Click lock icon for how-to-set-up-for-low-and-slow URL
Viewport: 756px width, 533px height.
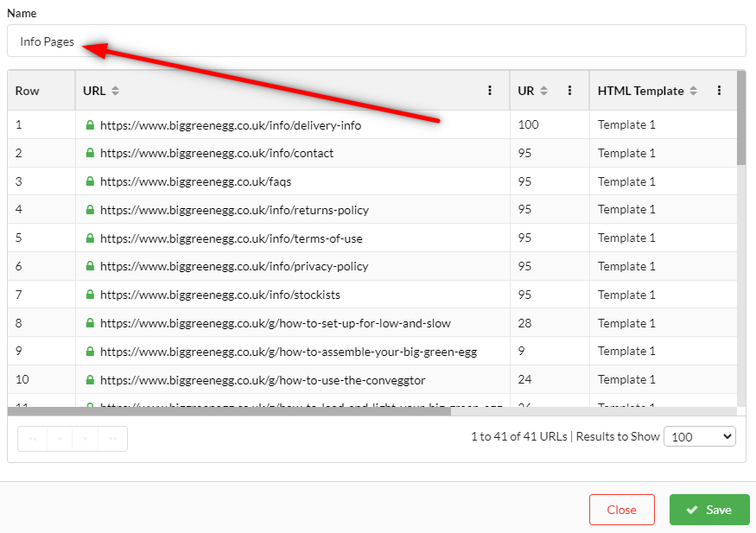click(x=90, y=323)
